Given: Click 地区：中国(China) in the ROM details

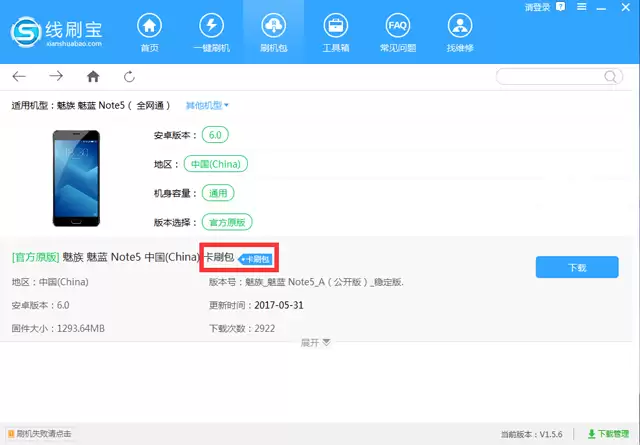Looking at the screenshot, I should (x=50, y=282).
